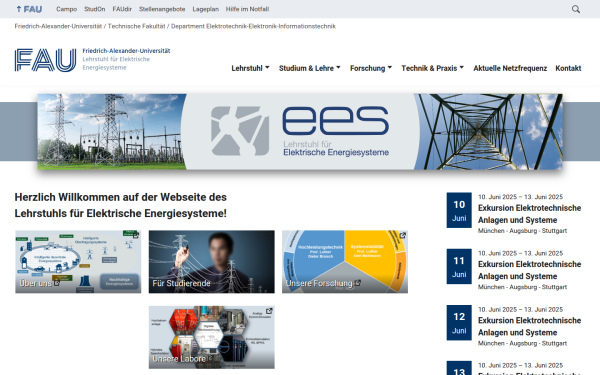
Task: Open the Unsere Forschung thumbnail card
Action: click(x=345, y=262)
